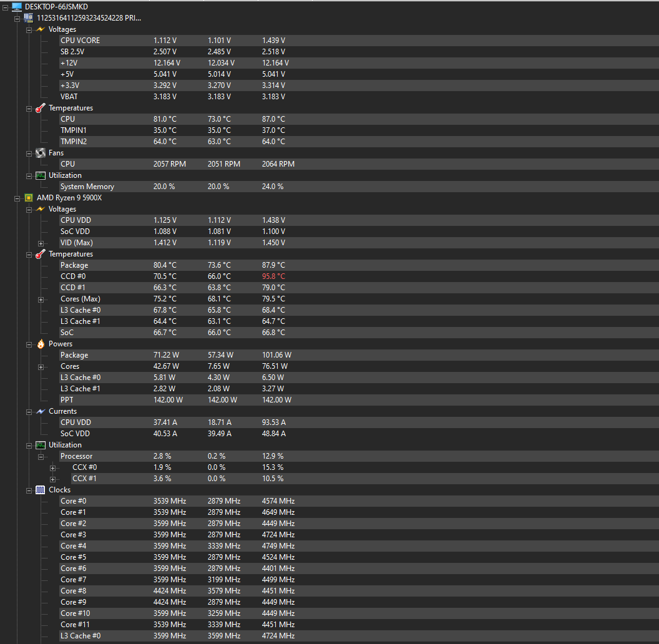Select the TMPIN2 row label
Screen dimensions: 659x644
tap(74, 142)
